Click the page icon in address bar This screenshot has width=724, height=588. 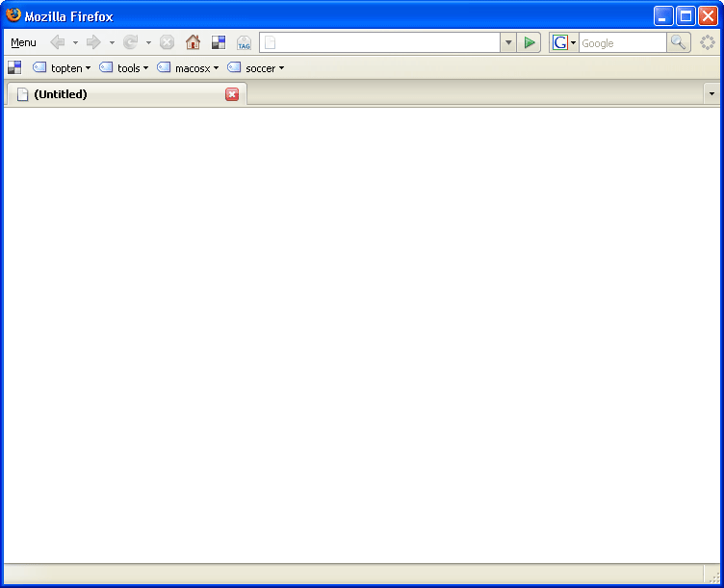[271, 43]
